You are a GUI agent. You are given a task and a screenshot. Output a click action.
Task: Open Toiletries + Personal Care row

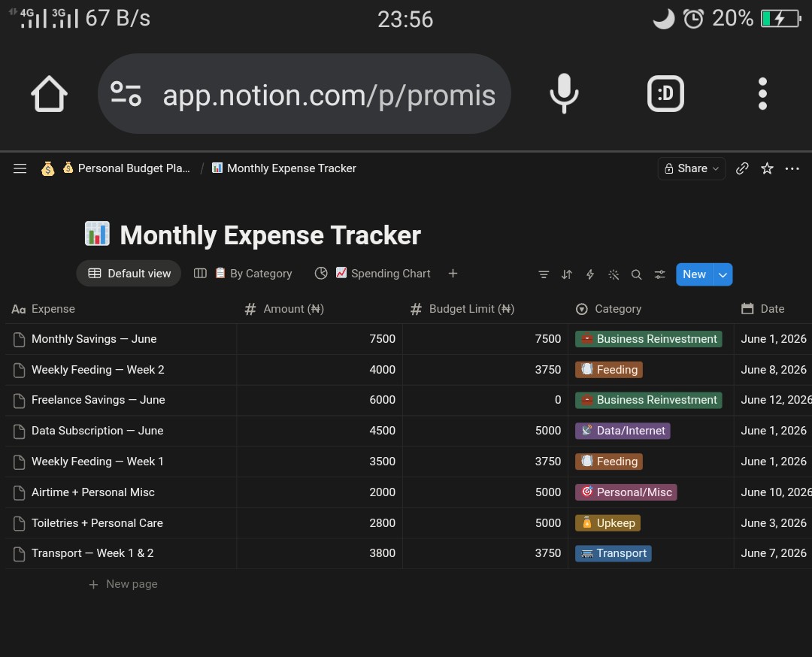tap(97, 523)
